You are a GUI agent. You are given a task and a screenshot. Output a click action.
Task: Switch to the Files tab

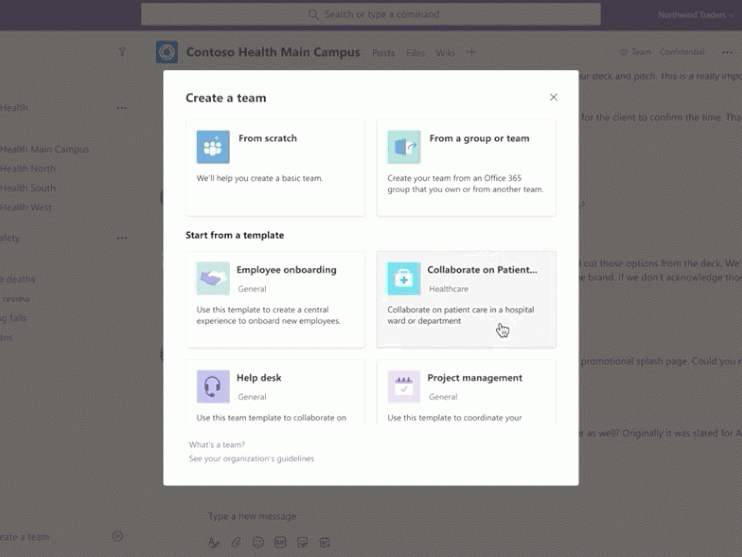coord(415,53)
